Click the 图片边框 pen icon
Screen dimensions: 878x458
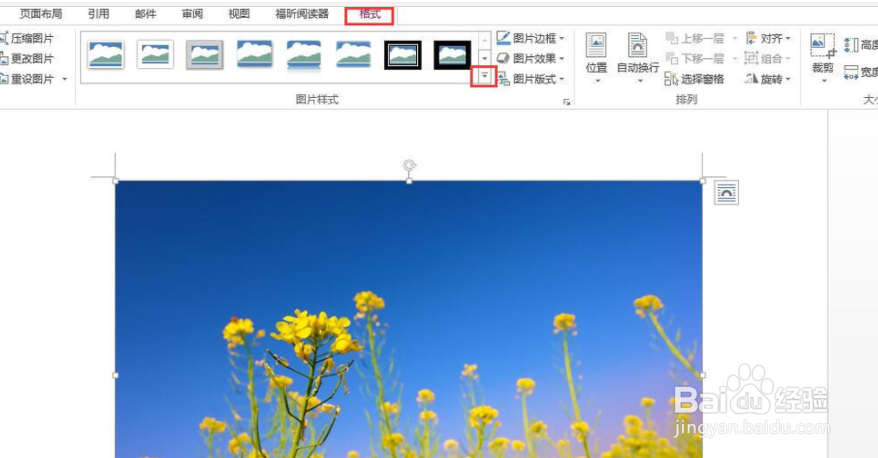[x=503, y=38]
